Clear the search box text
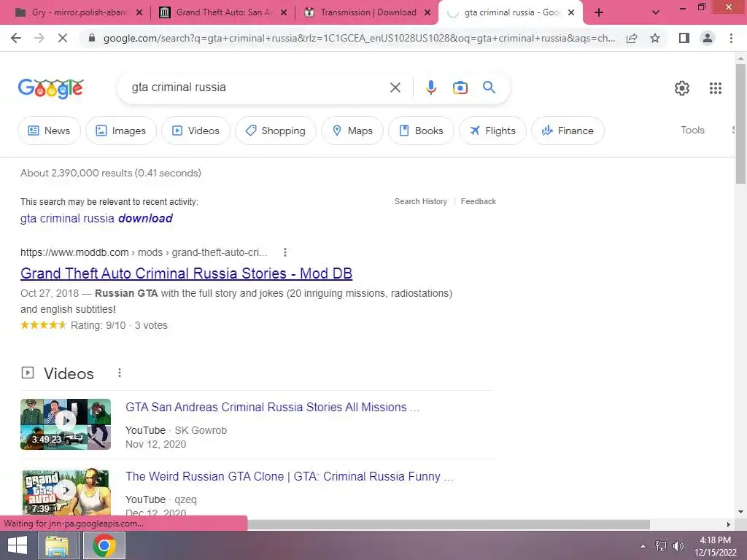 [395, 87]
